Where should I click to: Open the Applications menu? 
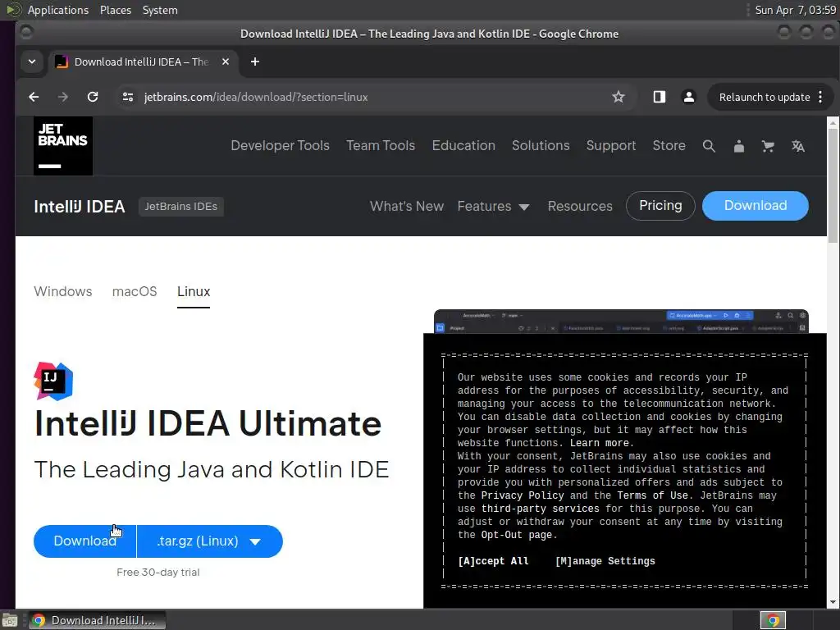pyautogui.click(x=58, y=10)
